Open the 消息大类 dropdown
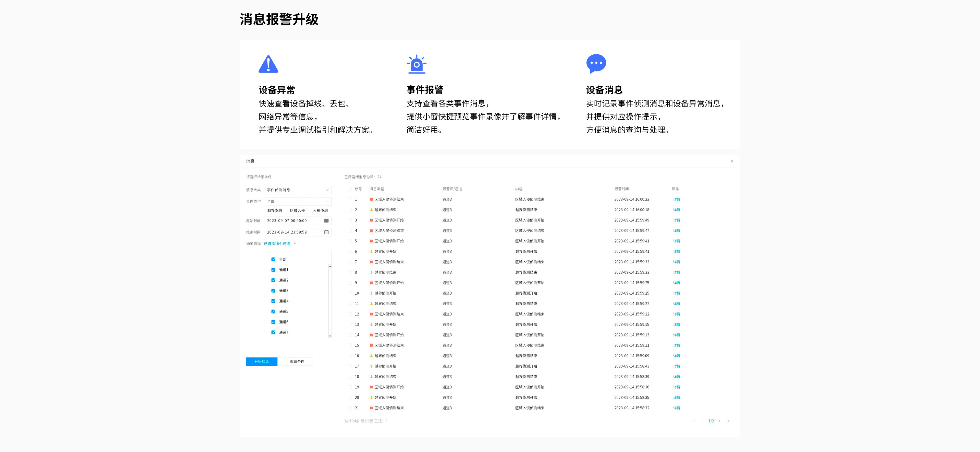The image size is (980, 452). (x=298, y=190)
